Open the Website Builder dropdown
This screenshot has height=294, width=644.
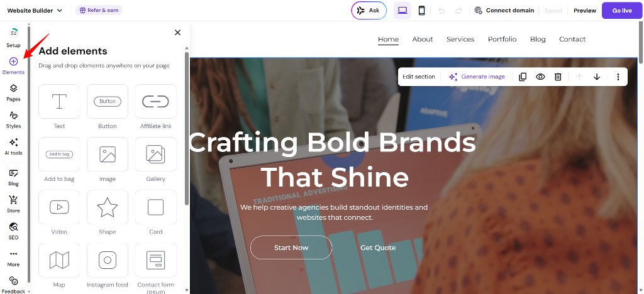[35, 11]
